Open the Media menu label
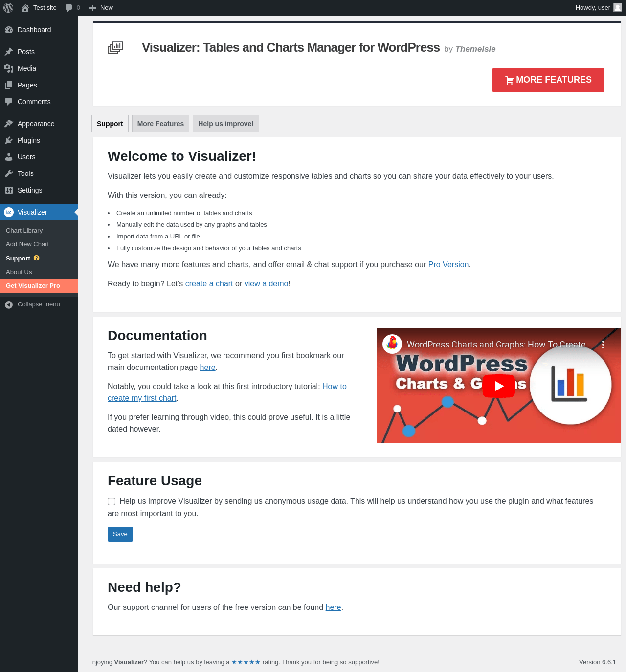Viewport: 626px width, 672px height. coord(27,68)
